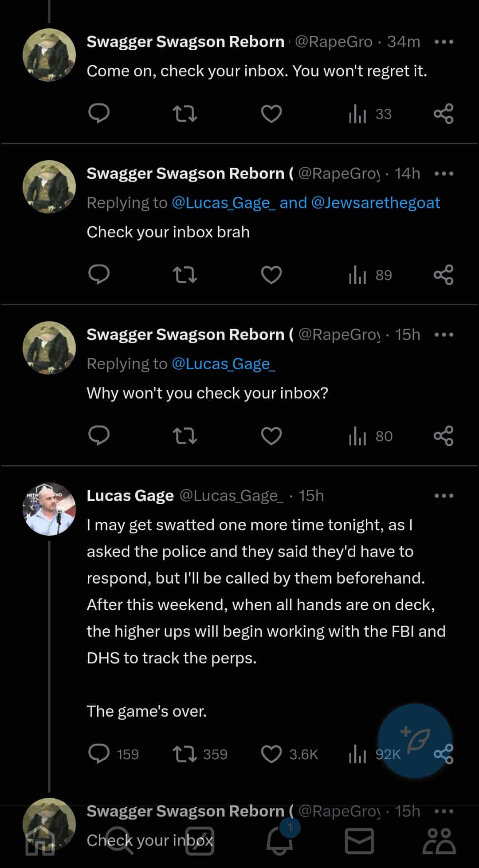Share the "Check your inbox brah" post

coord(444,275)
